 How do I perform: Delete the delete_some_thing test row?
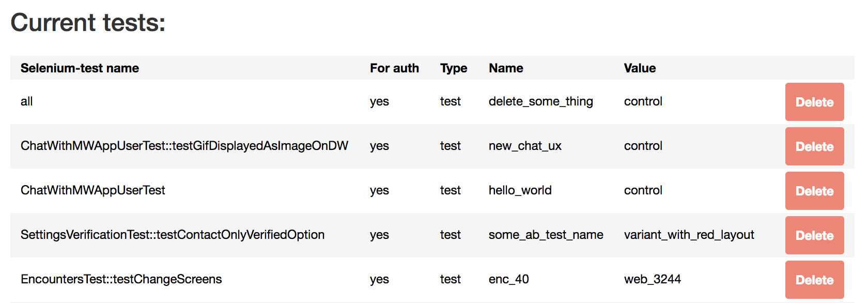click(x=814, y=102)
